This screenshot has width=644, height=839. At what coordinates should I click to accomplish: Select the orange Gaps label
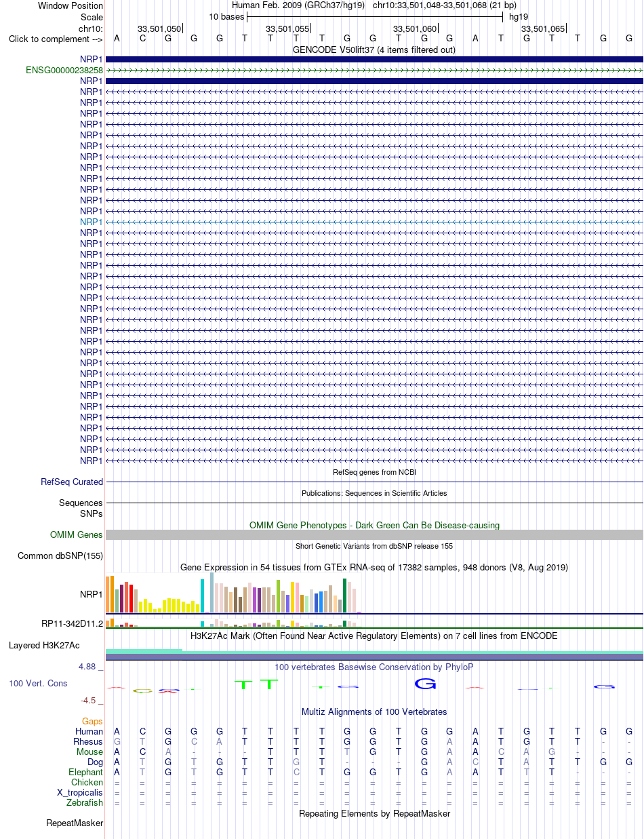point(93,721)
